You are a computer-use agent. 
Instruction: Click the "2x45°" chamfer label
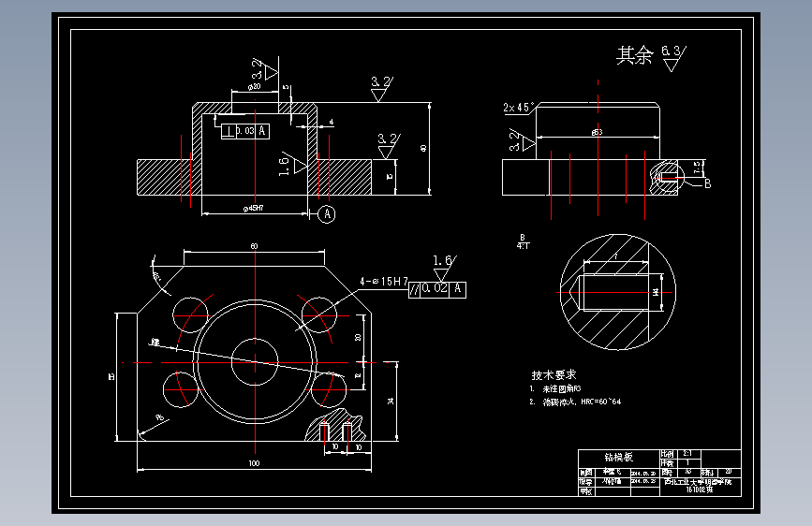[518, 108]
